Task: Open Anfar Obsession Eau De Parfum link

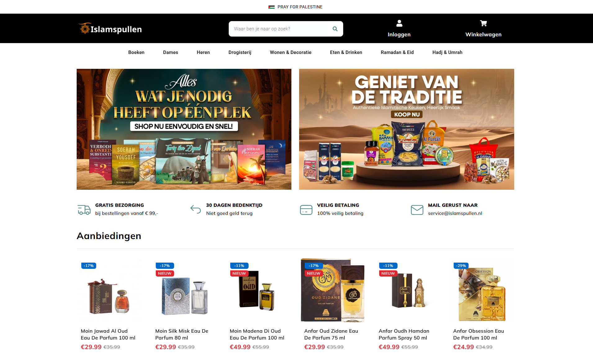Action: tap(478, 335)
